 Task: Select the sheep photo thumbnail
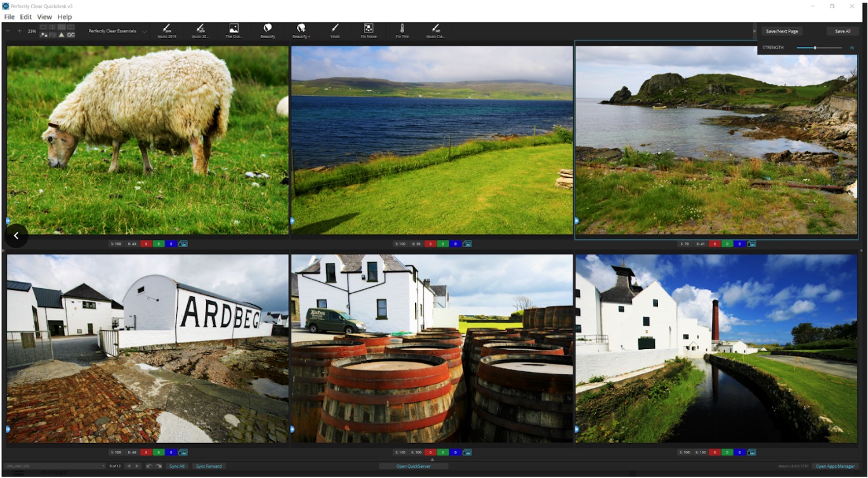click(x=147, y=140)
